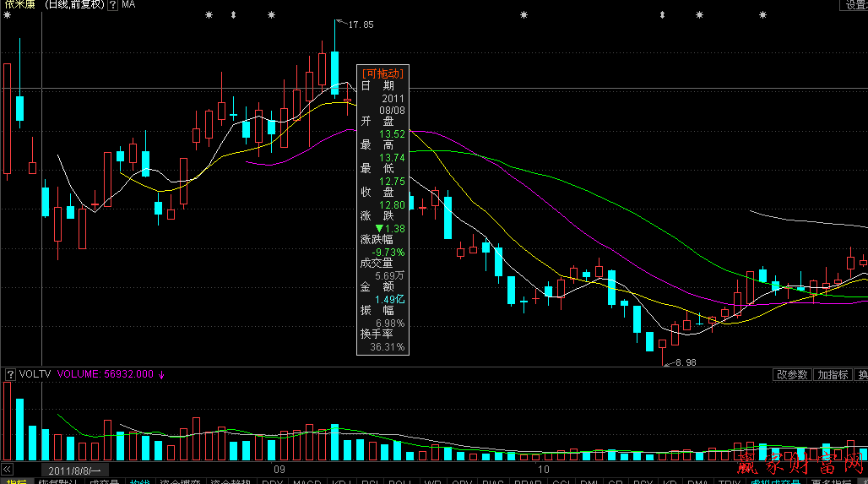Switch to the MACD indicator tab
The width and height of the screenshot is (868, 484).
pyautogui.click(x=306, y=482)
